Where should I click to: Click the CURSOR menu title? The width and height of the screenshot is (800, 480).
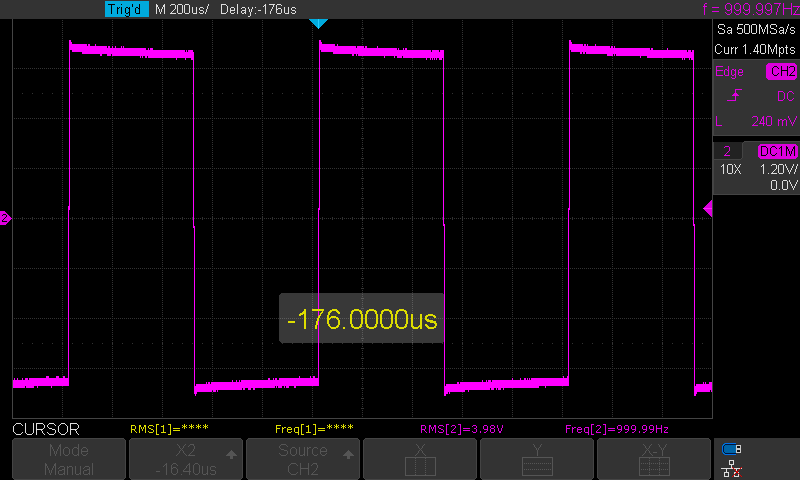(46, 429)
